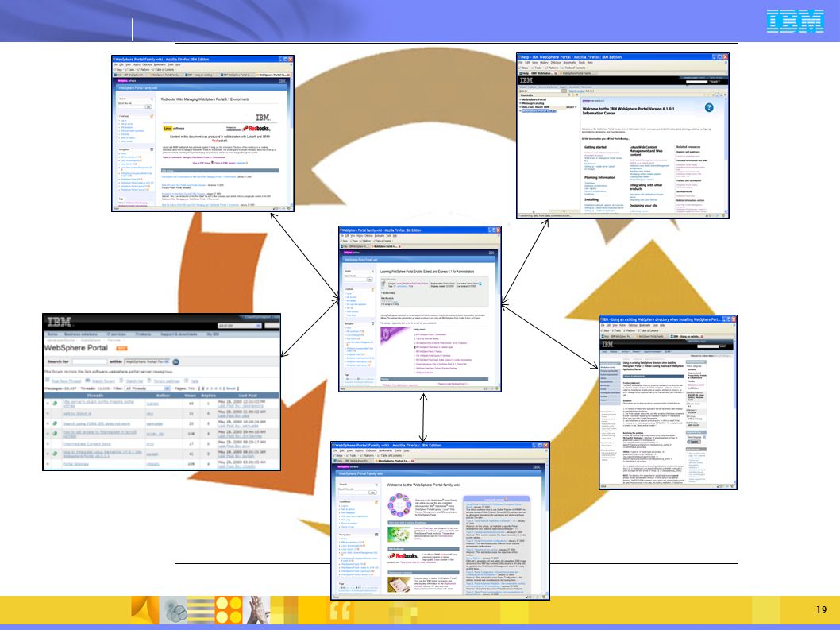Click the purple graphic in the center Learning WebSphere Portal window
Viewport: 840px width, 630px height.
tap(395, 336)
